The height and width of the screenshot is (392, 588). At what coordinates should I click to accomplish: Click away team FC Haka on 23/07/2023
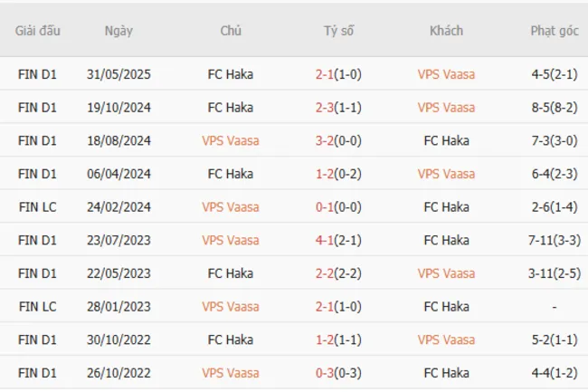446,240
